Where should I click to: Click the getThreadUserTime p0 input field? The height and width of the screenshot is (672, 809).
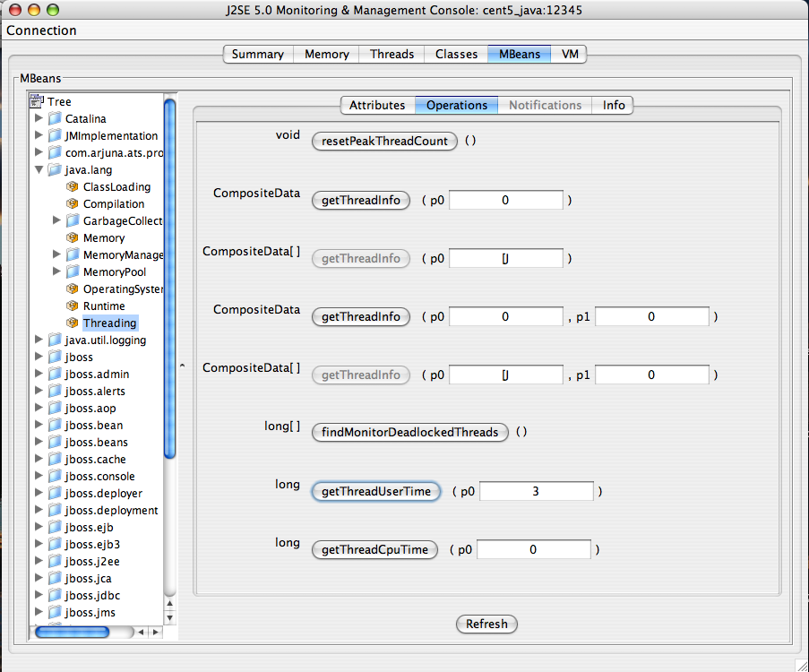coord(536,491)
